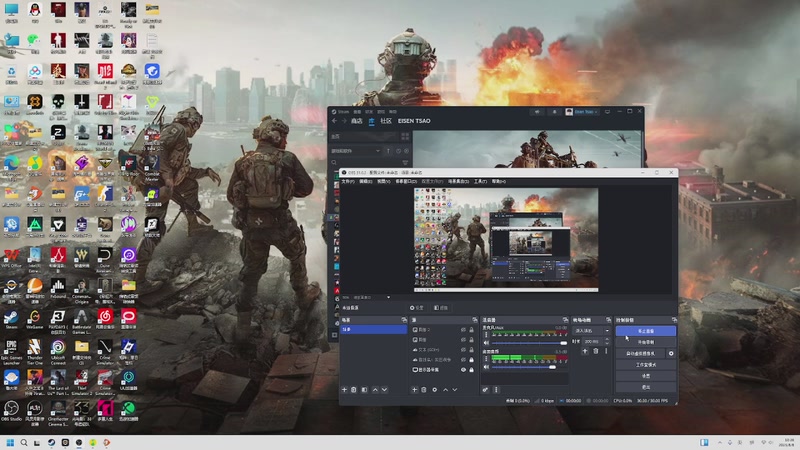Open OBS Settings button in Controls

(x=645, y=376)
